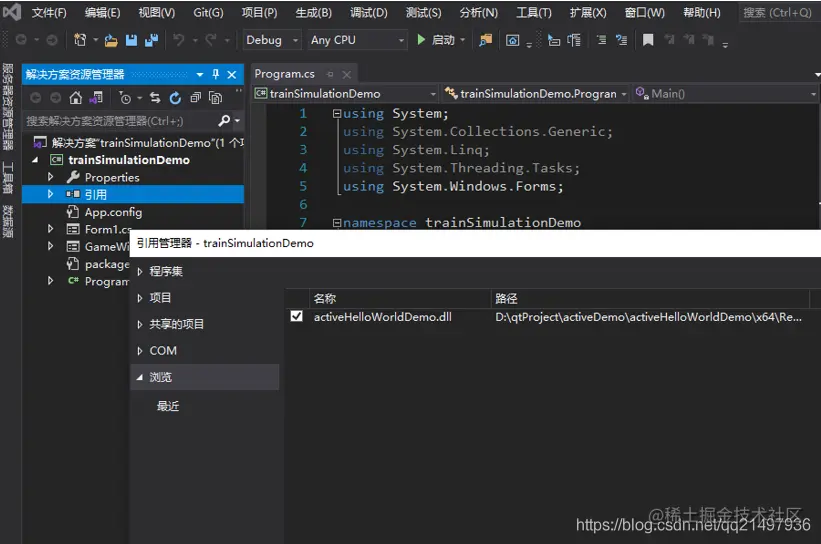Open the 项目(P) menu

[x=259, y=12]
